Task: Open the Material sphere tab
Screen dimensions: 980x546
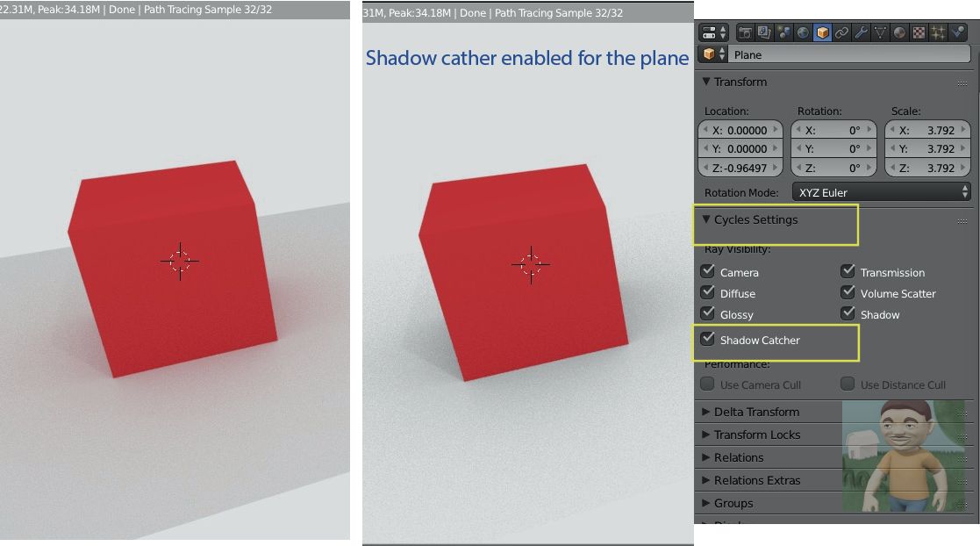Action: tap(899, 32)
